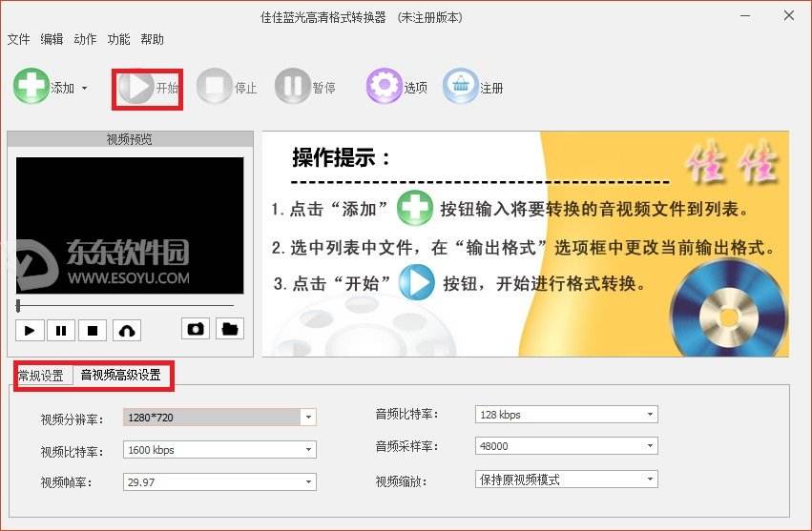812x531 pixels.
Task: Switch to the 常规设置 tab
Action: [x=41, y=376]
